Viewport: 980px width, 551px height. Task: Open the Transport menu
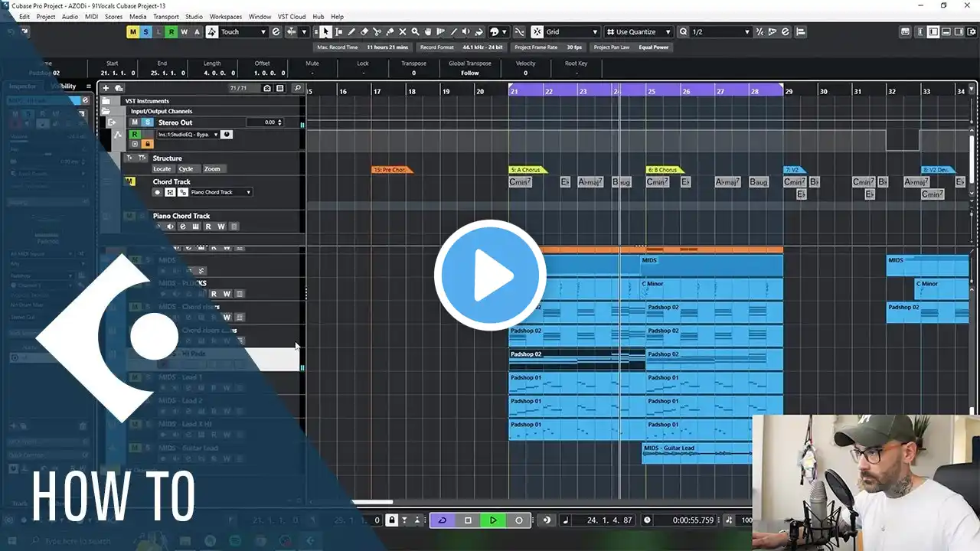(x=165, y=16)
